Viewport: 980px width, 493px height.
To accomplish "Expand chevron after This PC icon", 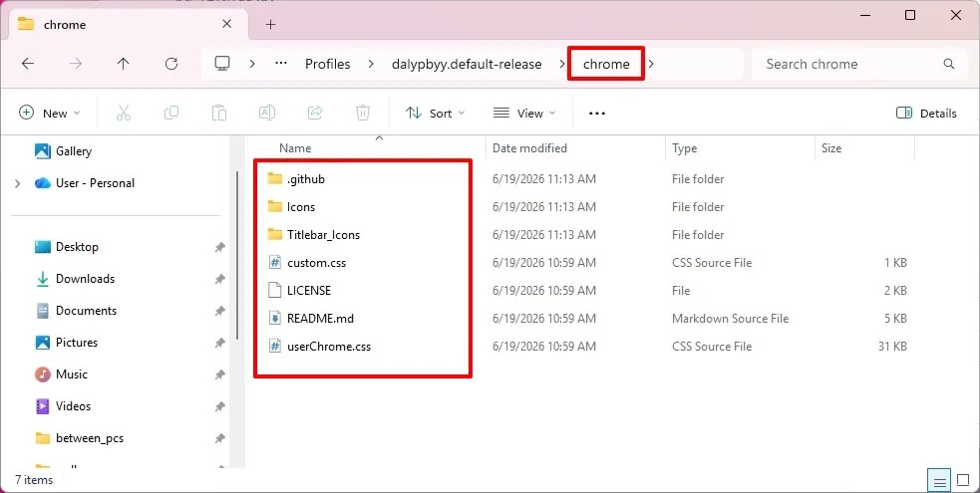I will pyautogui.click(x=252, y=64).
